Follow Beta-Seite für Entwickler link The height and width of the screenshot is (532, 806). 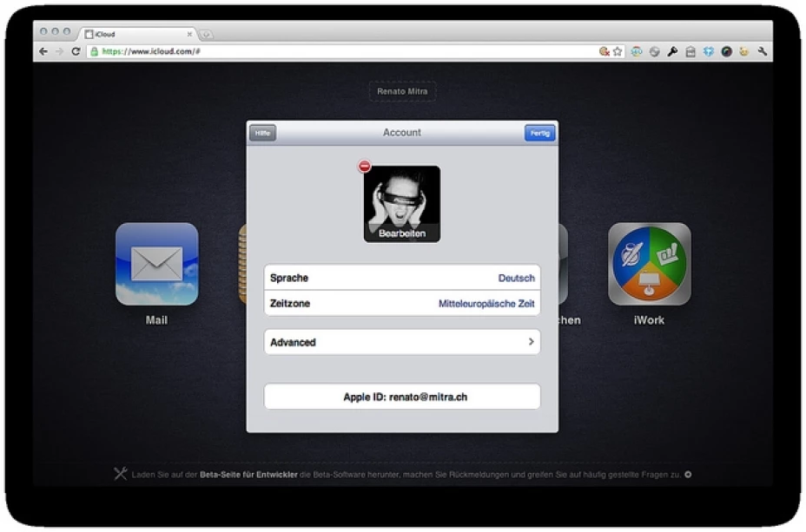tap(248, 475)
